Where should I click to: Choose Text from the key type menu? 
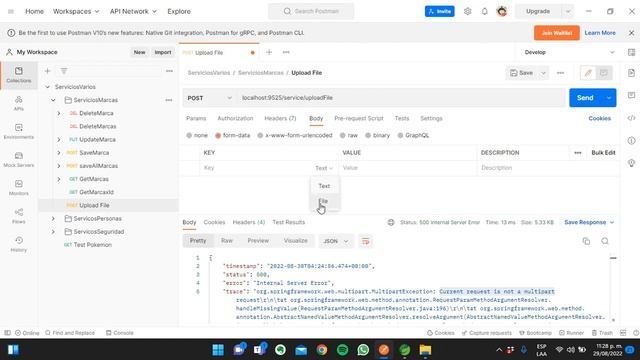[324, 186]
